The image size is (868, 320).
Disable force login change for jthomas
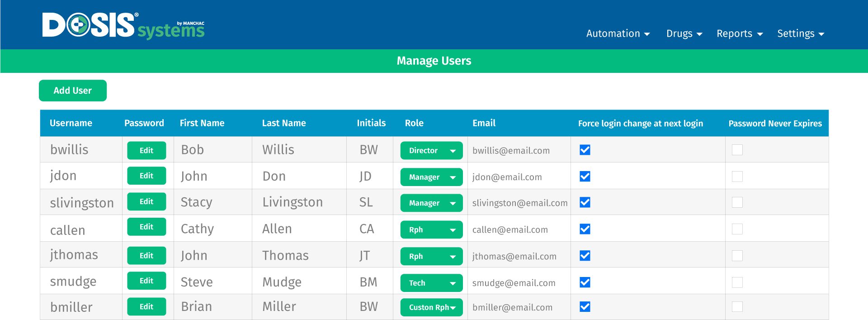coord(585,256)
